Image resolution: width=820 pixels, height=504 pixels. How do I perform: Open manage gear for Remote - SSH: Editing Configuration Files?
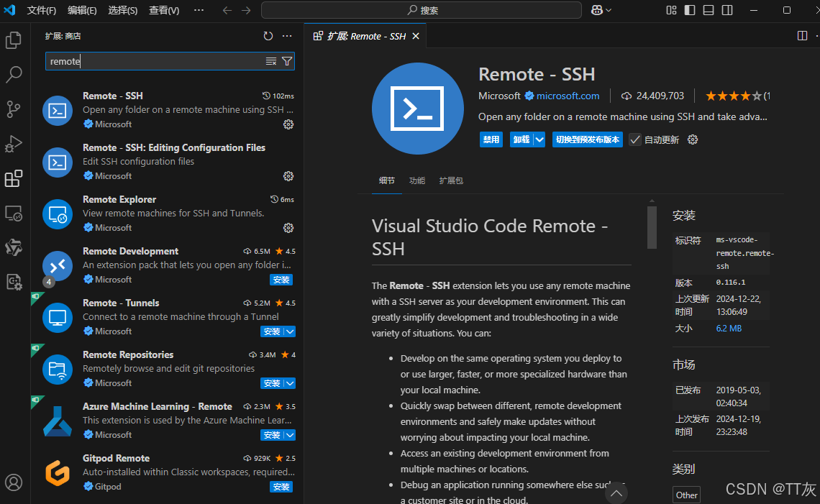pos(288,176)
